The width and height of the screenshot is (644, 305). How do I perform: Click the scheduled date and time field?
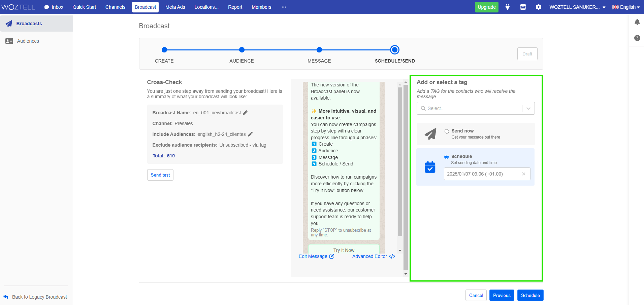(482, 174)
